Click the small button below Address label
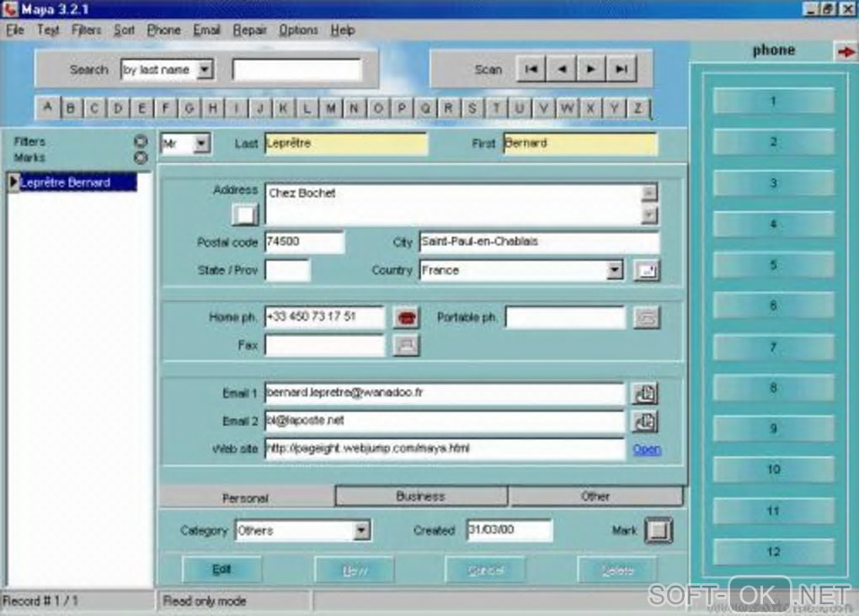The width and height of the screenshot is (859, 616). coord(244,214)
